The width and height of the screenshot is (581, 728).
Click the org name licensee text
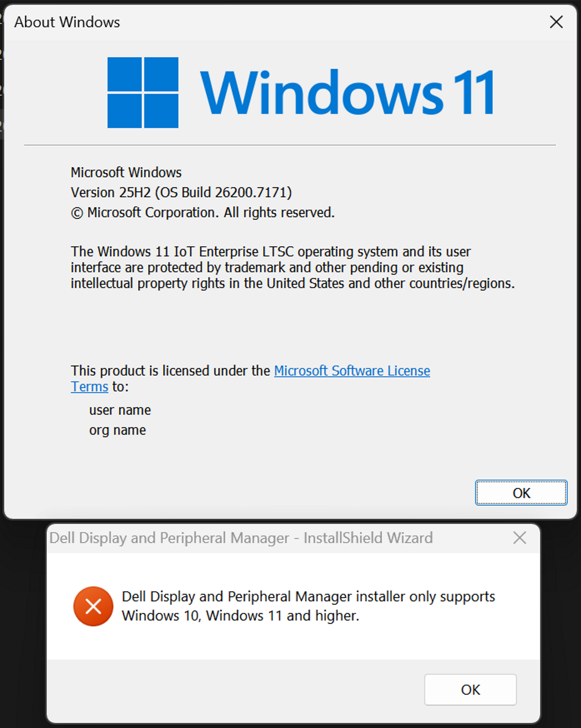(118, 430)
